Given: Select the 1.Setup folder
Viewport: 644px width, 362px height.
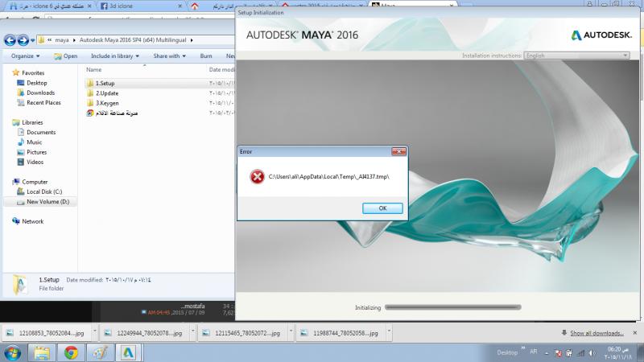Looking at the screenshot, I should click(105, 84).
